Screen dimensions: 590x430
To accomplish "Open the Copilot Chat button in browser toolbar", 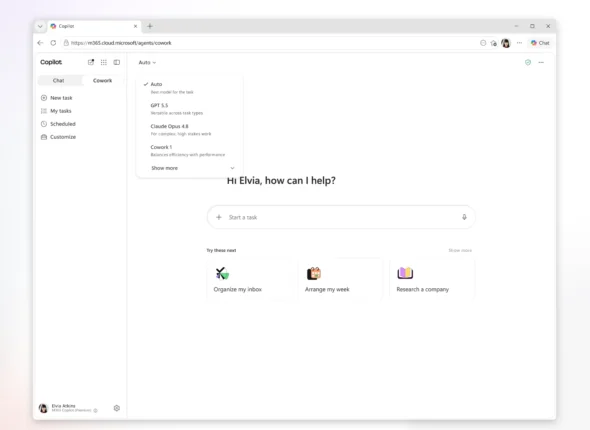I will pyautogui.click(x=540, y=43).
